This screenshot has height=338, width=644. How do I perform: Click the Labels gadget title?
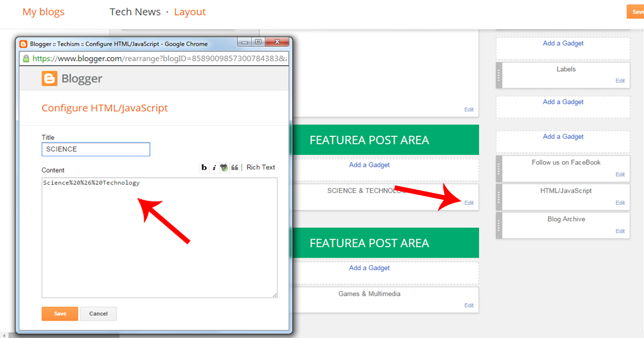click(x=566, y=69)
